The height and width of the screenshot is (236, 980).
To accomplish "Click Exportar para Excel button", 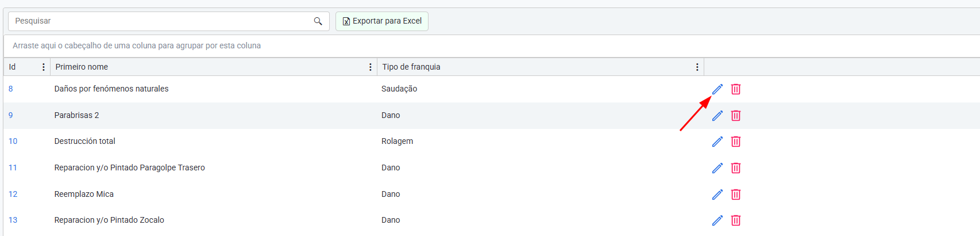I will pos(382,21).
